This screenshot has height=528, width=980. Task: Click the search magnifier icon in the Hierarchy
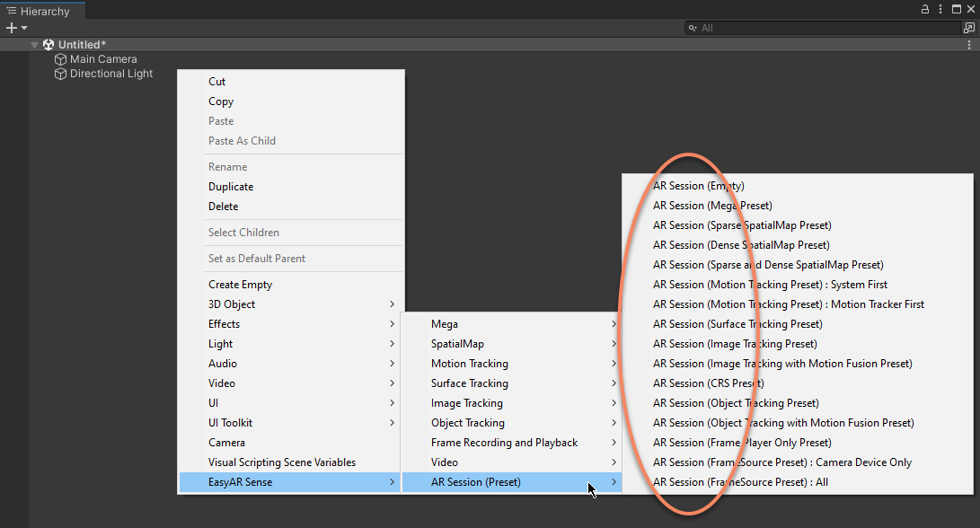(x=693, y=28)
